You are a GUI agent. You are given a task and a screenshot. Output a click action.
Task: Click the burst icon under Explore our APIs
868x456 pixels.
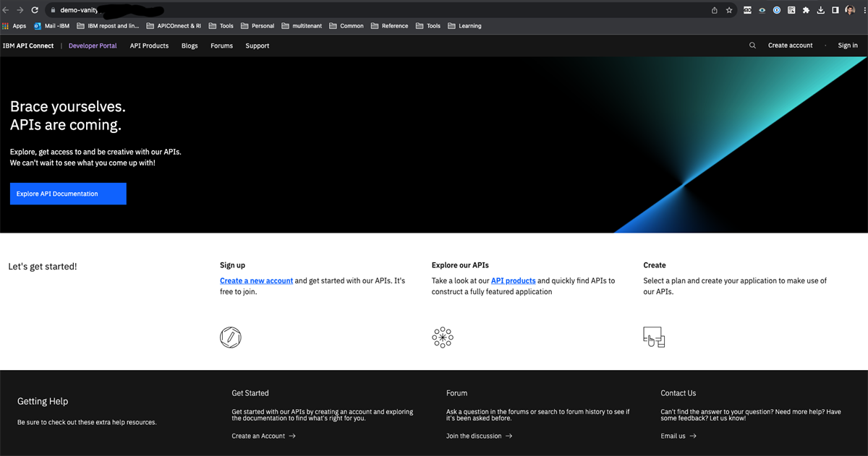[x=442, y=337]
